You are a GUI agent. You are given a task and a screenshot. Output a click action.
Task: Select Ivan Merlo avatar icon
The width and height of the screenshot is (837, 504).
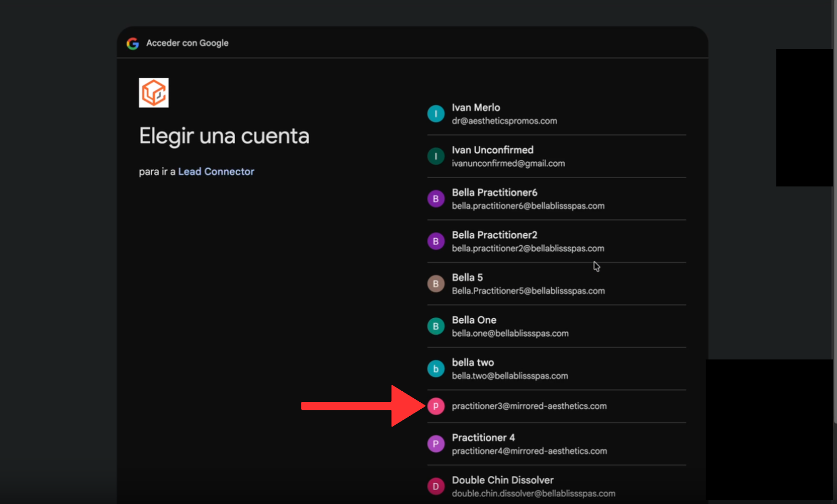pyautogui.click(x=436, y=113)
